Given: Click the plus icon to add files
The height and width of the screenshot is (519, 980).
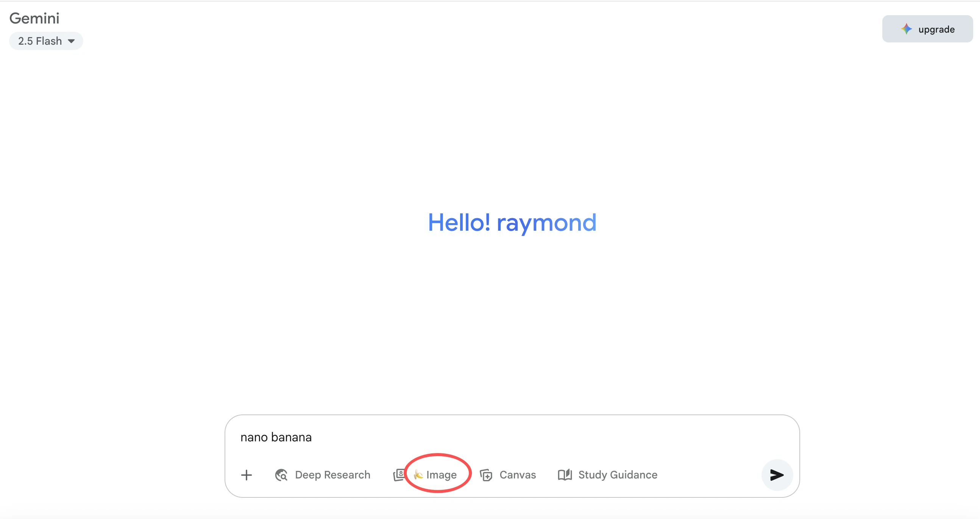Looking at the screenshot, I should click(x=247, y=475).
